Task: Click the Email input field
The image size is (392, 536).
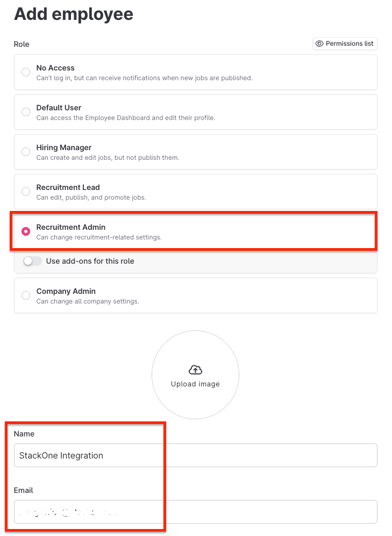Action: point(195,512)
